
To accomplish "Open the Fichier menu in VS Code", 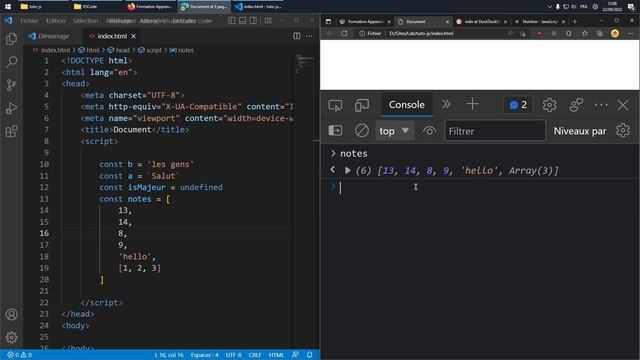I will pyautogui.click(x=29, y=21).
